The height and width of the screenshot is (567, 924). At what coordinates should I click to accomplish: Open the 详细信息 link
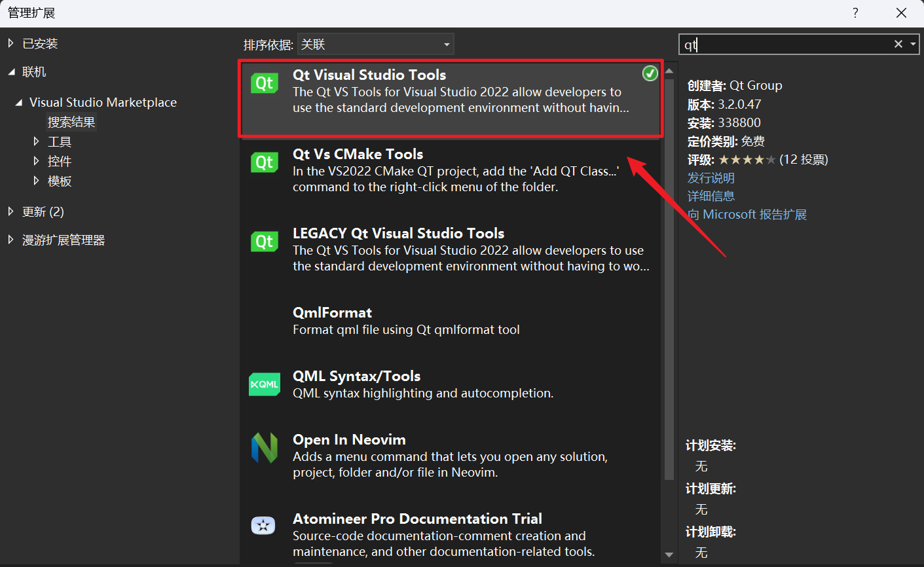tap(711, 196)
